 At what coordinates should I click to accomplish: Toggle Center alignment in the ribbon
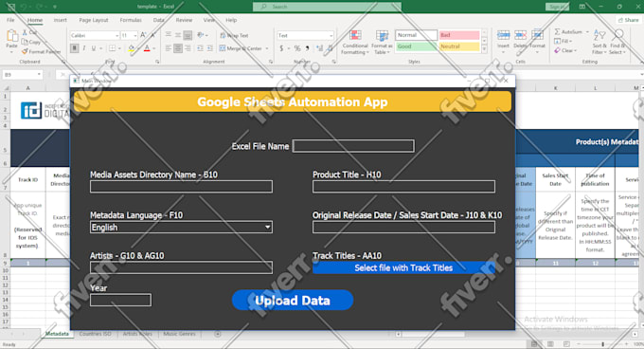(x=178, y=48)
